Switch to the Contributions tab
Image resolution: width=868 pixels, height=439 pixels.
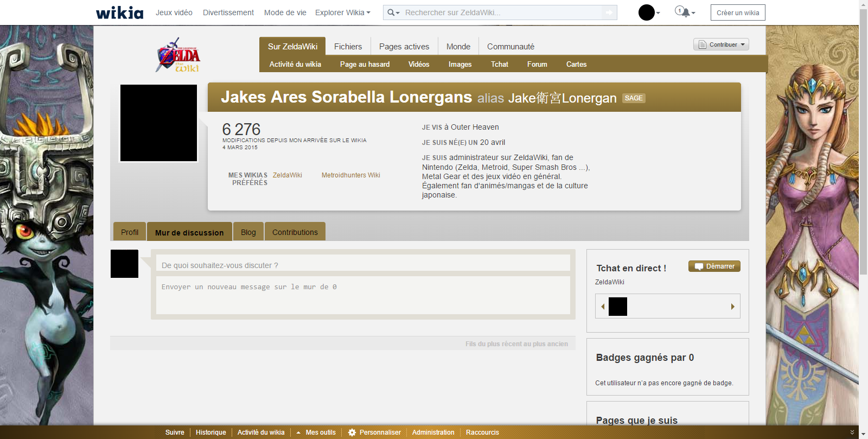point(295,232)
